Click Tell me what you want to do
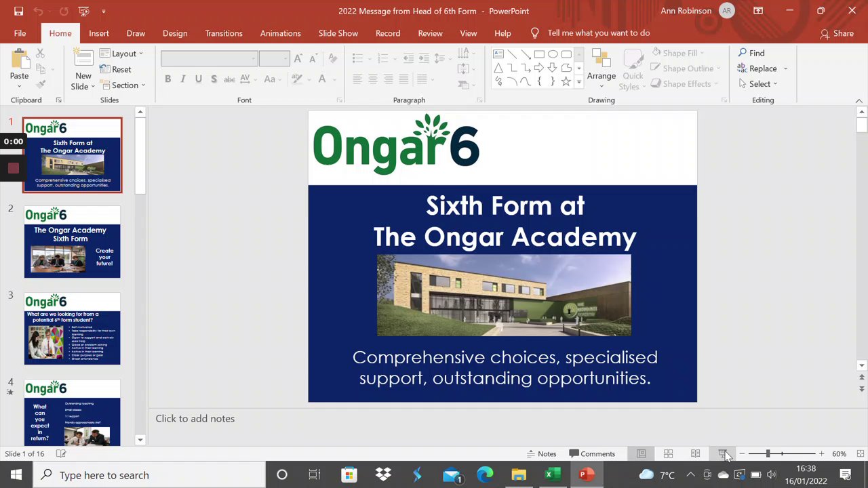 click(599, 33)
